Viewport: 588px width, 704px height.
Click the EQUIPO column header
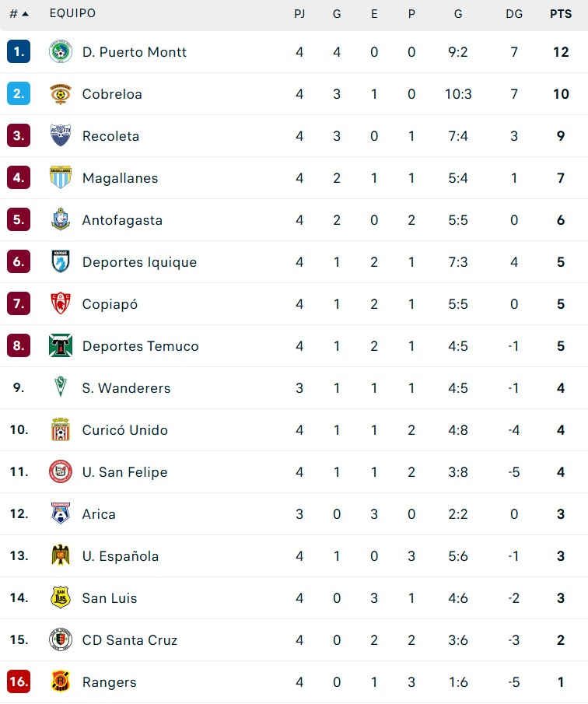click(x=72, y=14)
